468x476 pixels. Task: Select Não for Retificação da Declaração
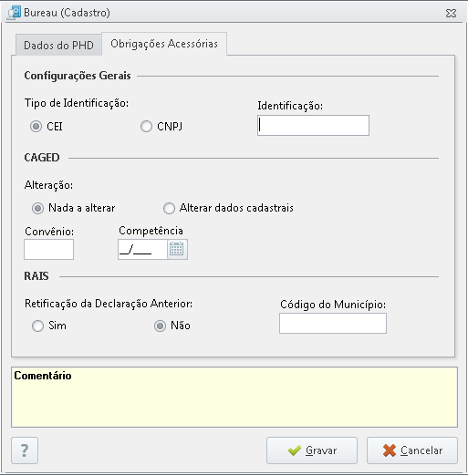point(160,326)
